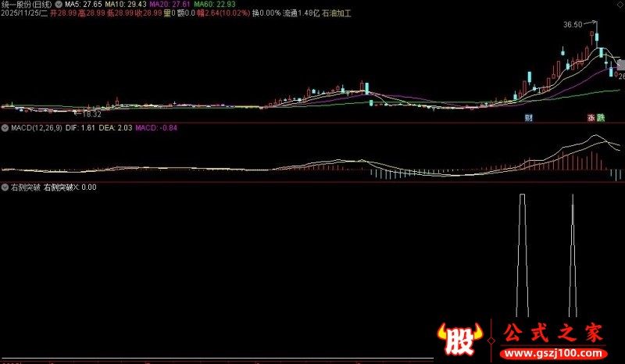Select the MA5: 27.65 moving average label
Viewport: 625px width, 364px height.
84,5
